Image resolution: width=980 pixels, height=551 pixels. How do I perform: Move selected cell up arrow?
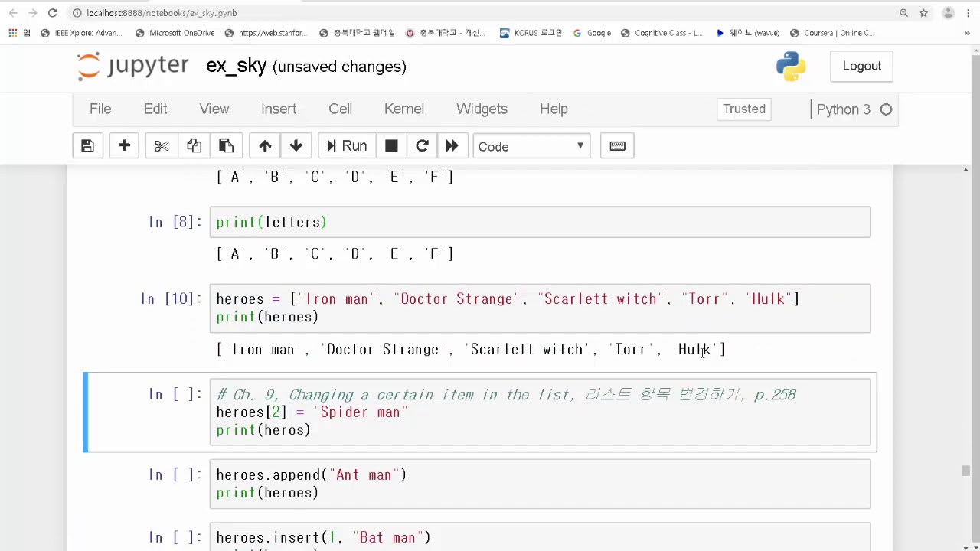tap(265, 146)
